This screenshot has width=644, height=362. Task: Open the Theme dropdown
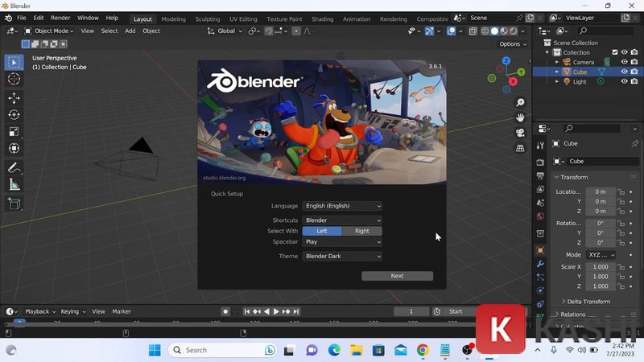pyautogui.click(x=342, y=256)
